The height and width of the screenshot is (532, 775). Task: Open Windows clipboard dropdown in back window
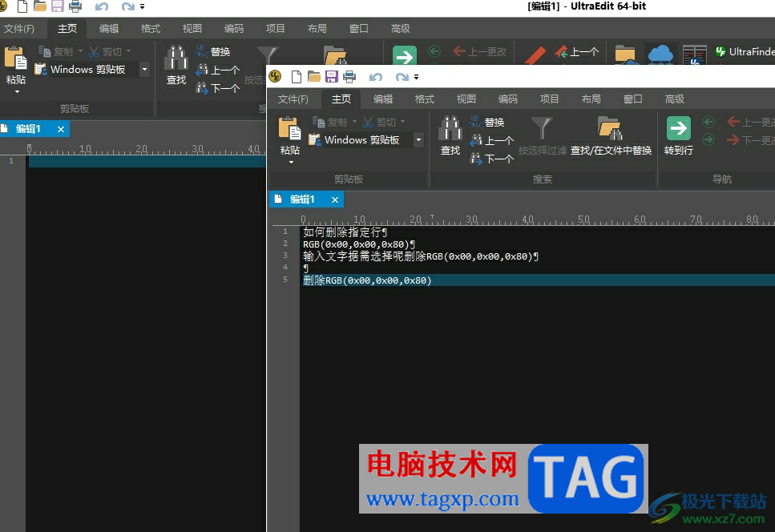click(144, 69)
